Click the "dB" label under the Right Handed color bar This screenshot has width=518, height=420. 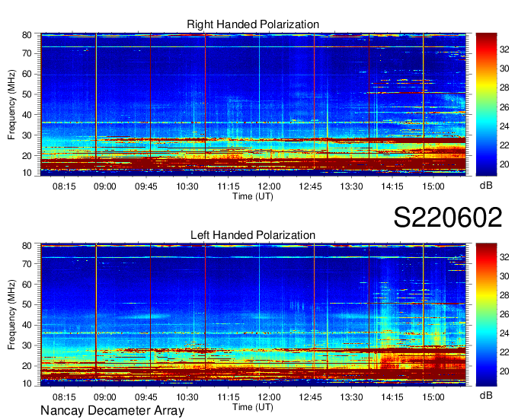tap(486, 186)
